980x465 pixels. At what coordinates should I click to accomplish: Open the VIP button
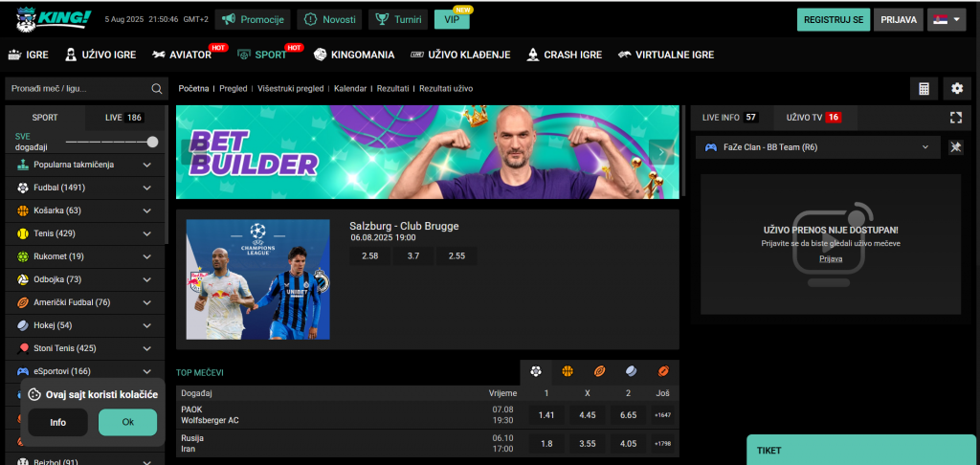click(452, 19)
